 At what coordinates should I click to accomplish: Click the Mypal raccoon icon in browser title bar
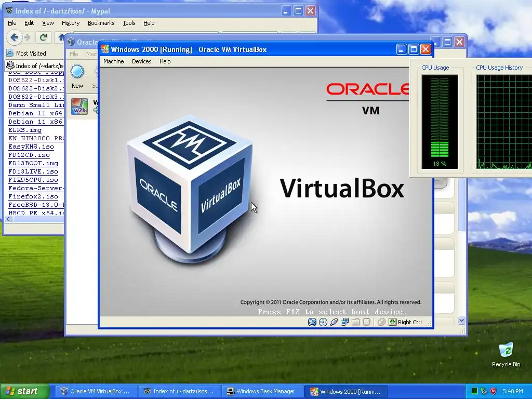pyautogui.click(x=9, y=11)
